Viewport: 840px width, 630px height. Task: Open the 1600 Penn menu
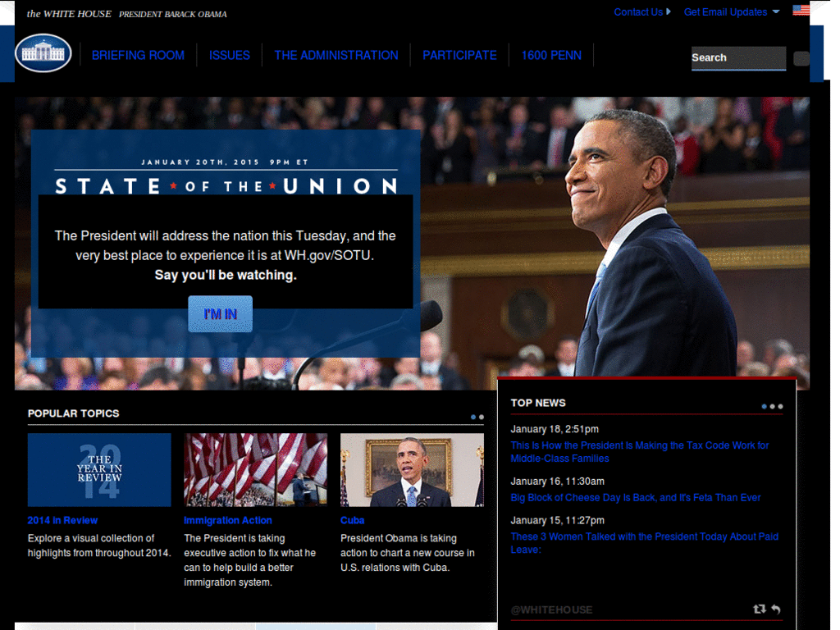coord(551,55)
